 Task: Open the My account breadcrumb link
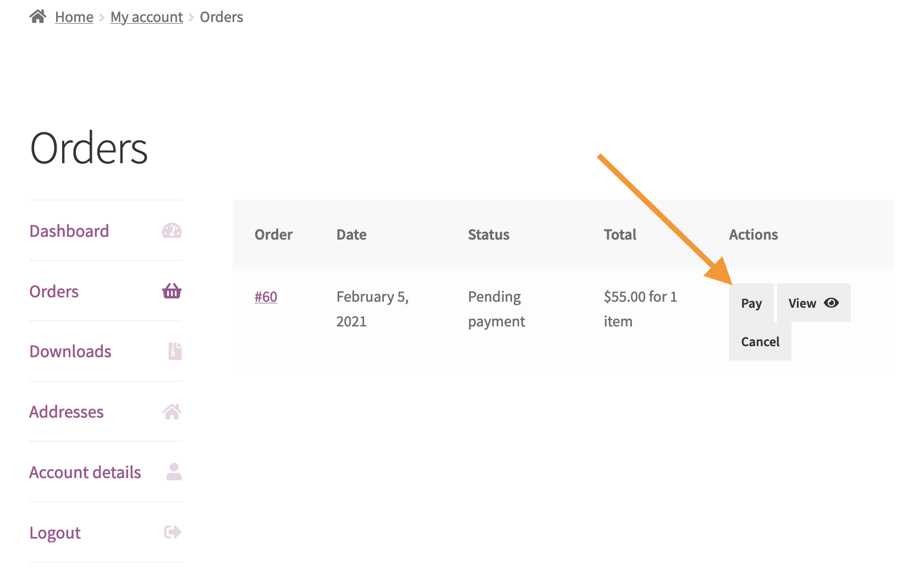tap(146, 17)
